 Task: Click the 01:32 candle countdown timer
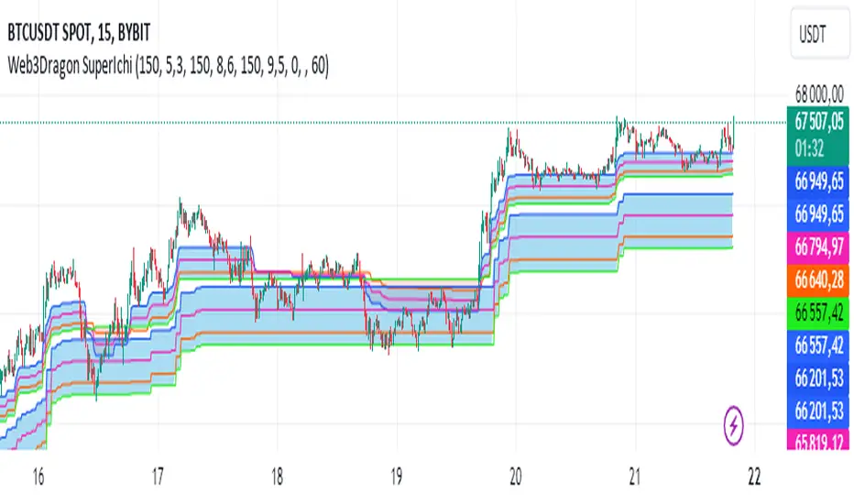pos(809,148)
